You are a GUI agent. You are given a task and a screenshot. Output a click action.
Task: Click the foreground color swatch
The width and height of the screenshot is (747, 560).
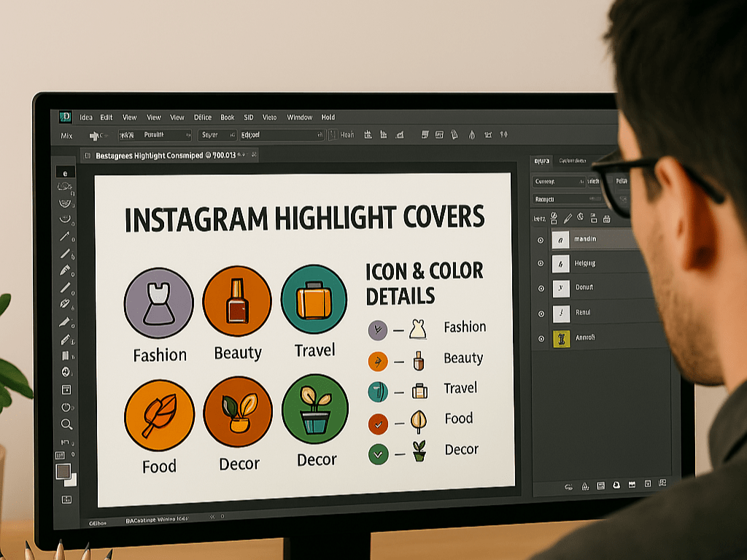[63, 471]
